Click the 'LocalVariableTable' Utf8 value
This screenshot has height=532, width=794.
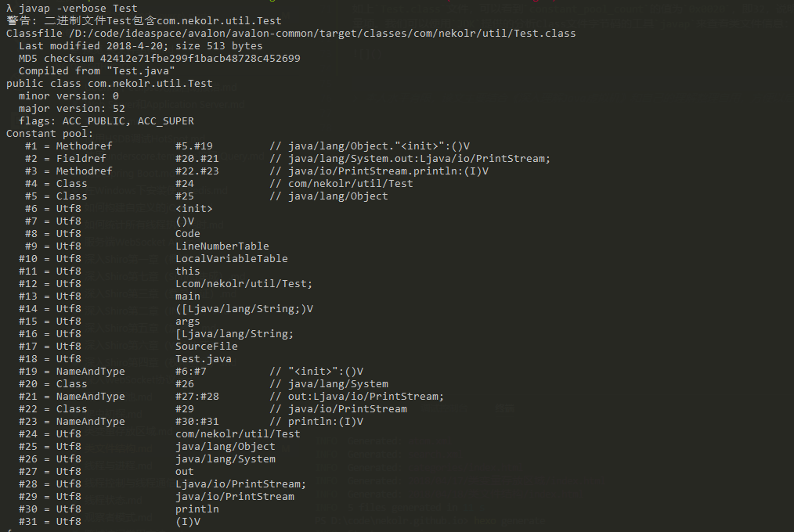coord(232,258)
